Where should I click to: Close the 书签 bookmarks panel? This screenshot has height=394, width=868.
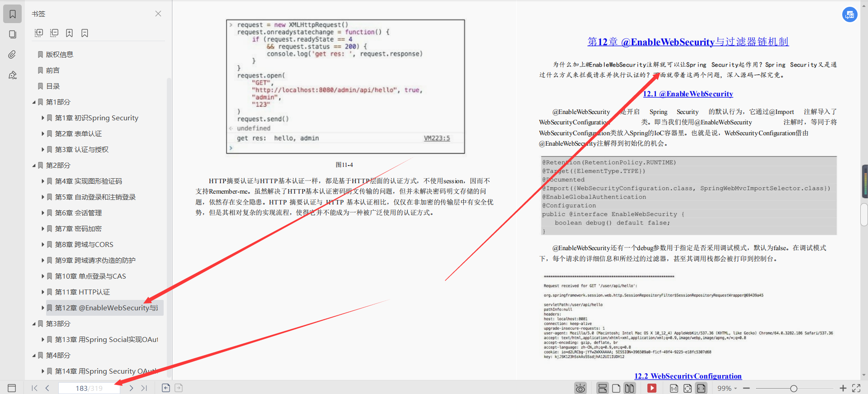pos(158,14)
